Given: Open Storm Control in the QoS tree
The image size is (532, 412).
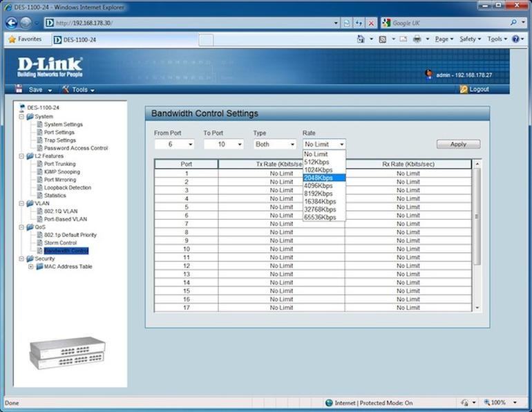Looking at the screenshot, I should click(60, 243).
